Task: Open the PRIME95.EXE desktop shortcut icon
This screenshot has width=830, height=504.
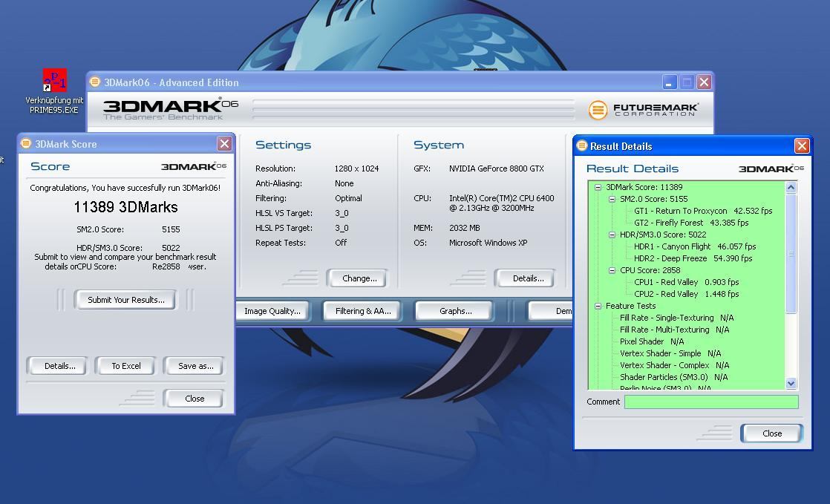Action: (54, 80)
